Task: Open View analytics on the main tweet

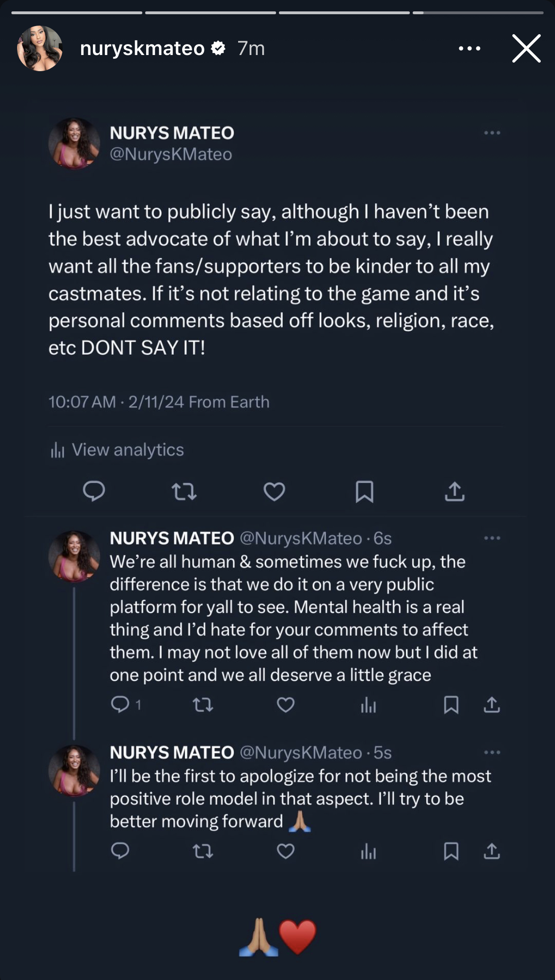Action: 117,450
